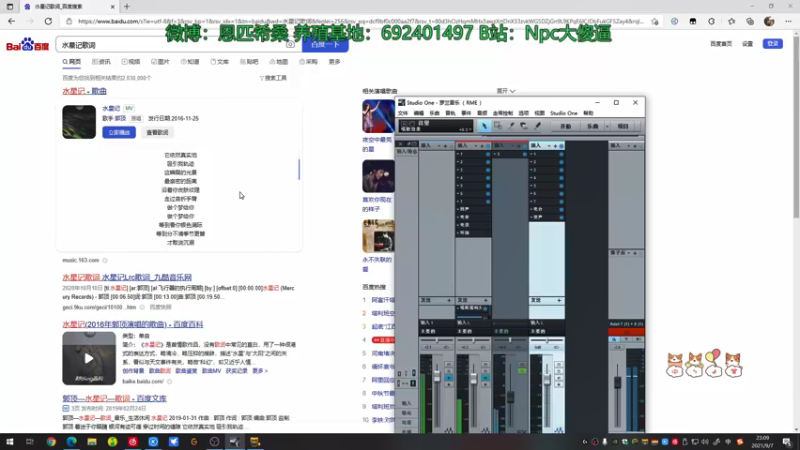Switch to 图片 tab in Baidu

[x=160, y=62]
